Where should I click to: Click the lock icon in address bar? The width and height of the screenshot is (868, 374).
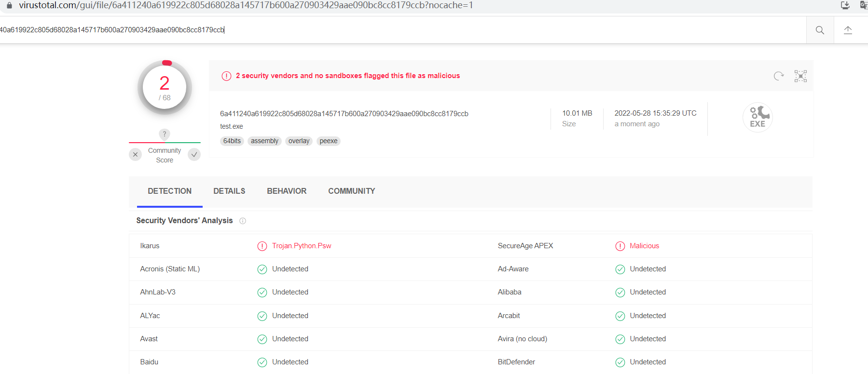[x=9, y=5]
